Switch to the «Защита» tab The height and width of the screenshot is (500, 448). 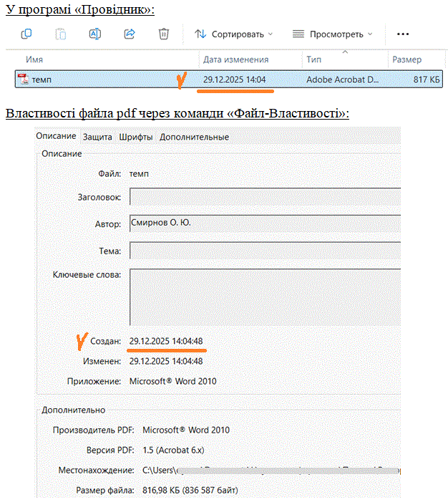pyautogui.click(x=97, y=137)
